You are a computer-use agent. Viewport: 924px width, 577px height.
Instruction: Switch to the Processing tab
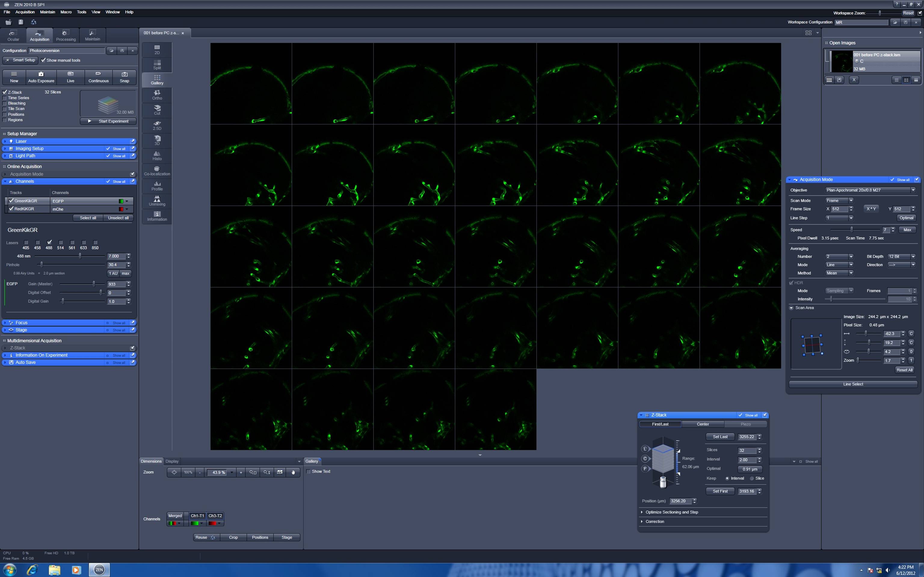(66, 35)
